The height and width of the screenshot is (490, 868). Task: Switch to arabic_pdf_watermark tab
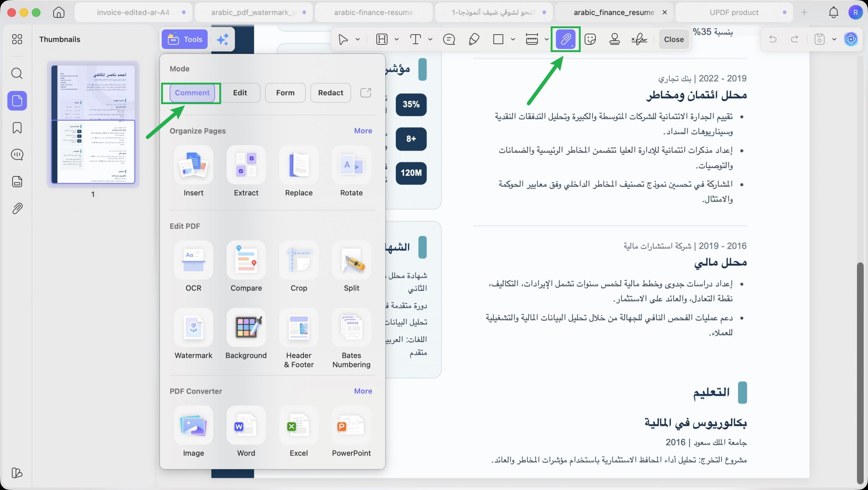[254, 13]
